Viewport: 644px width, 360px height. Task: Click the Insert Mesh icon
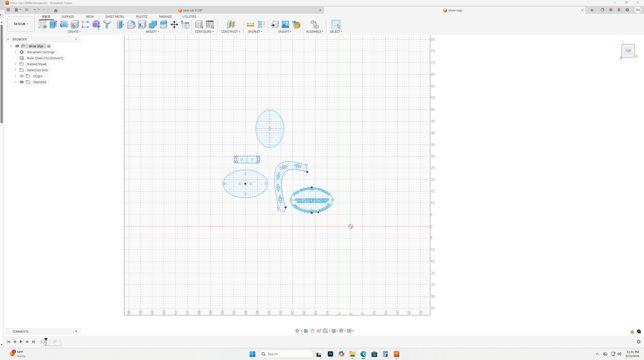[x=297, y=24]
